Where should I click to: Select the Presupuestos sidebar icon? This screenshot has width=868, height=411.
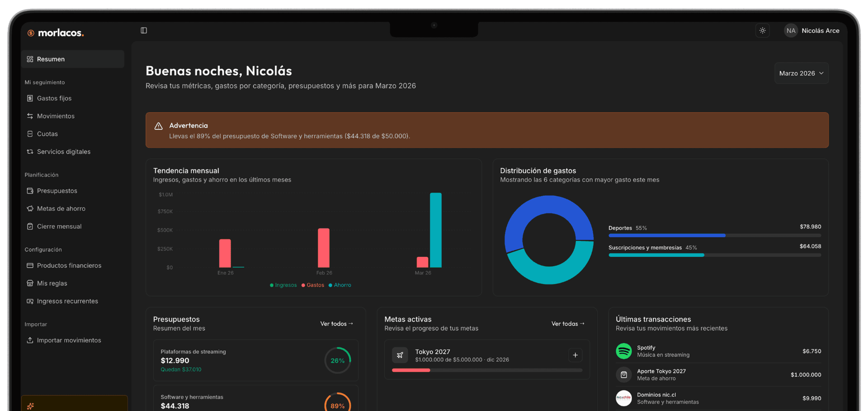point(30,191)
